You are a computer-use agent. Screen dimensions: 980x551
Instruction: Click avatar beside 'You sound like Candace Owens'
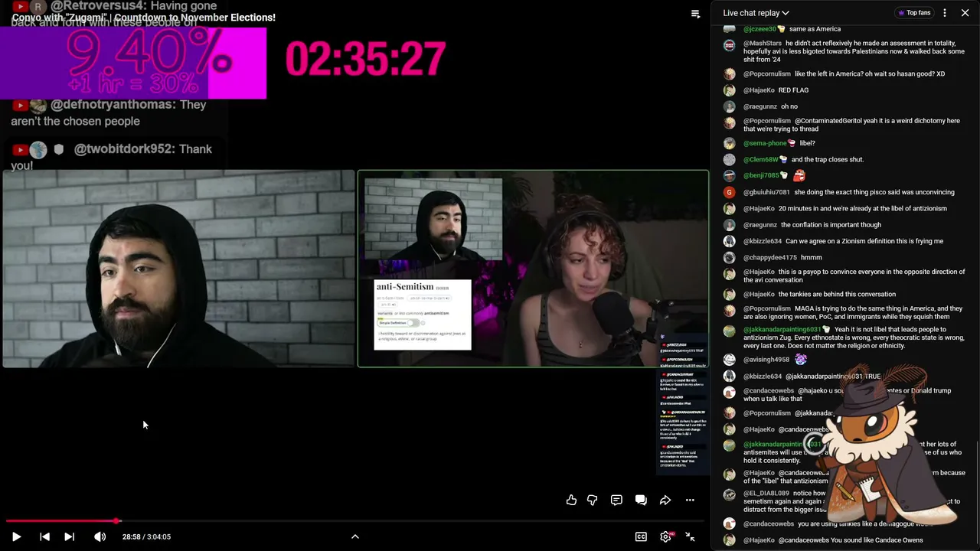tap(730, 540)
